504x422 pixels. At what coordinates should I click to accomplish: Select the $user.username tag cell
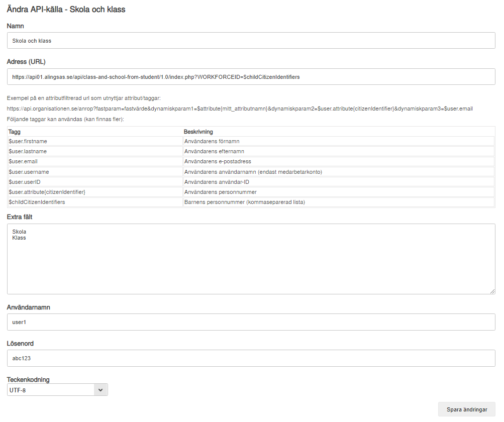click(95, 172)
